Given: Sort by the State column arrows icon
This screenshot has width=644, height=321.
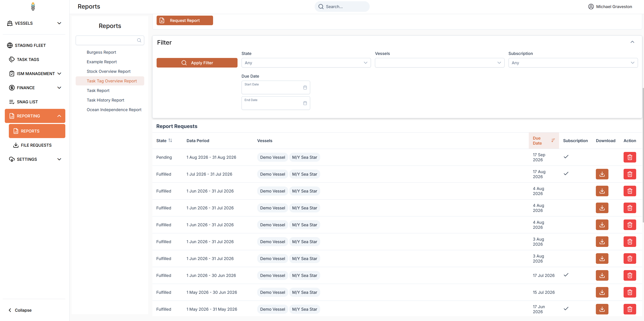Looking at the screenshot, I should point(170,141).
